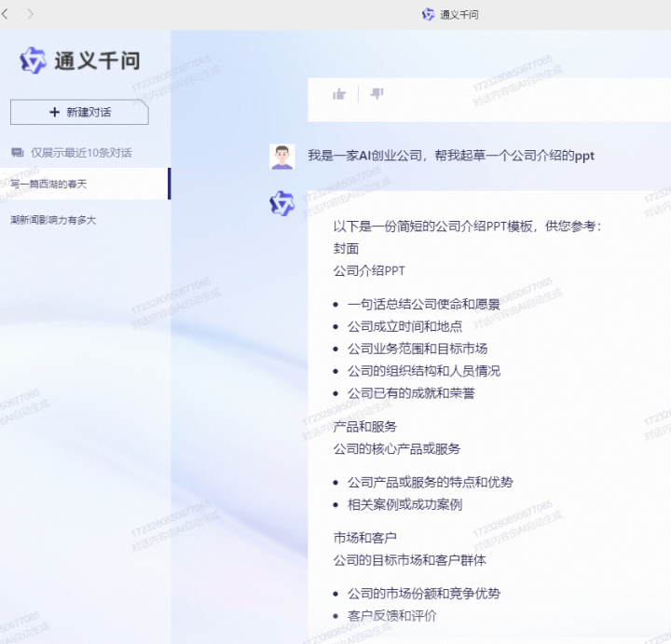Open the 写一篇西湖的春天 conversation

(48, 184)
